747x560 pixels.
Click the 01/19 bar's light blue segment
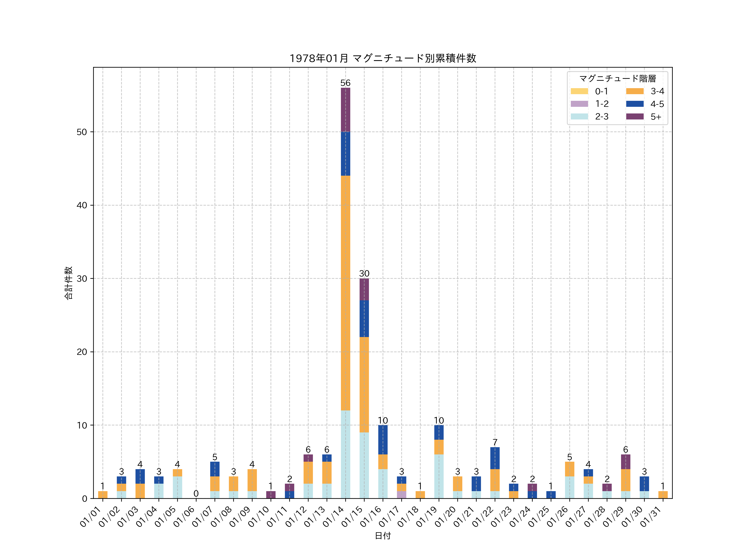click(439, 476)
